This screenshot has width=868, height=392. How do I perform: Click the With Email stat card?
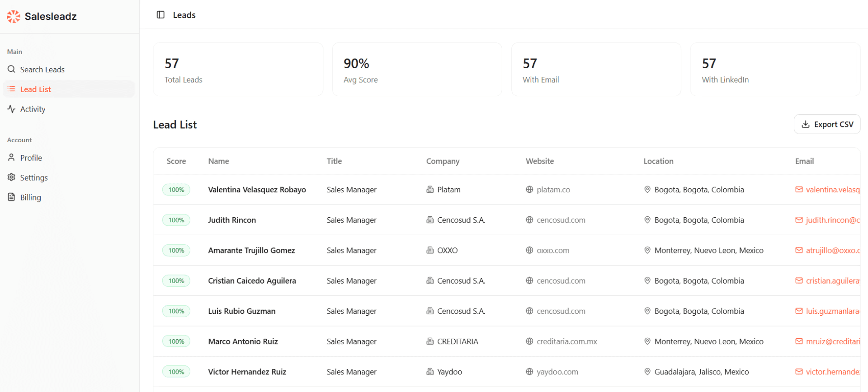tap(596, 70)
